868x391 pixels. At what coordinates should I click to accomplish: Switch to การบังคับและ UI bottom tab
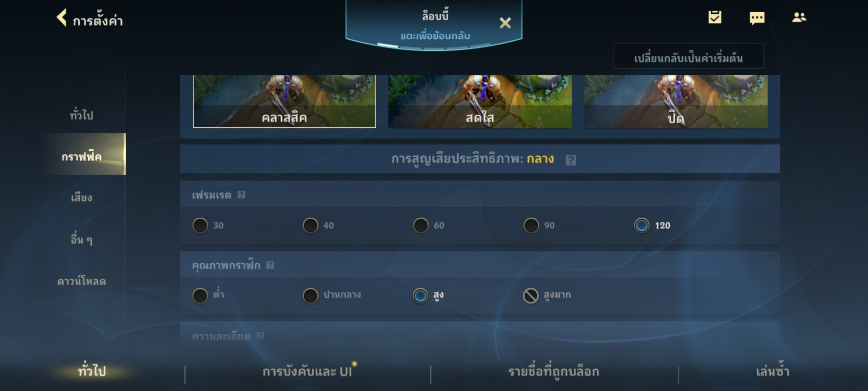point(307,372)
